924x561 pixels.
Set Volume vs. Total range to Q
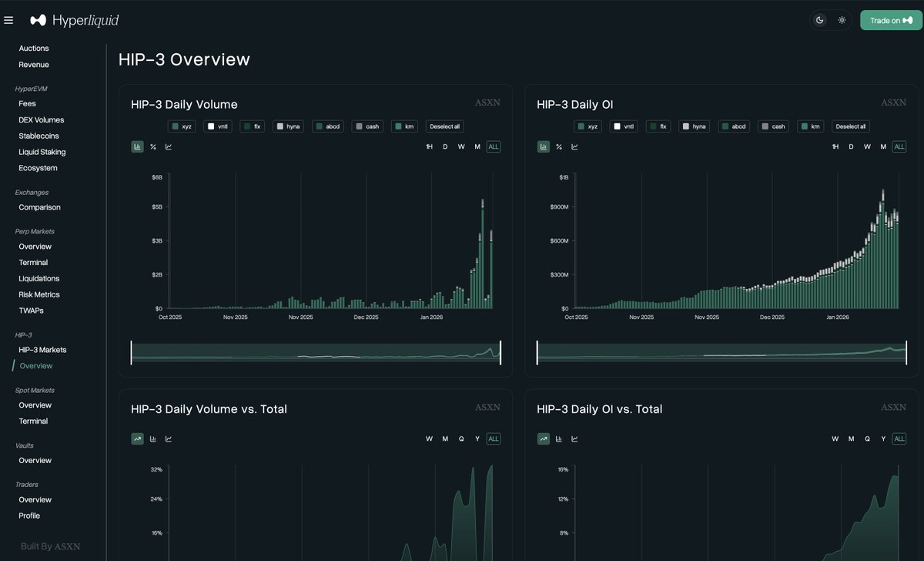[x=461, y=438]
